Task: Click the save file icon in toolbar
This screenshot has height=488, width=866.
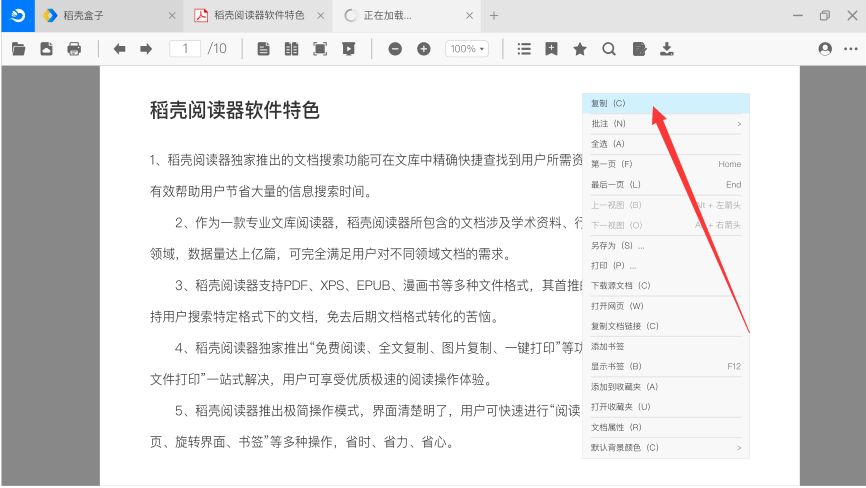Action: pos(46,49)
